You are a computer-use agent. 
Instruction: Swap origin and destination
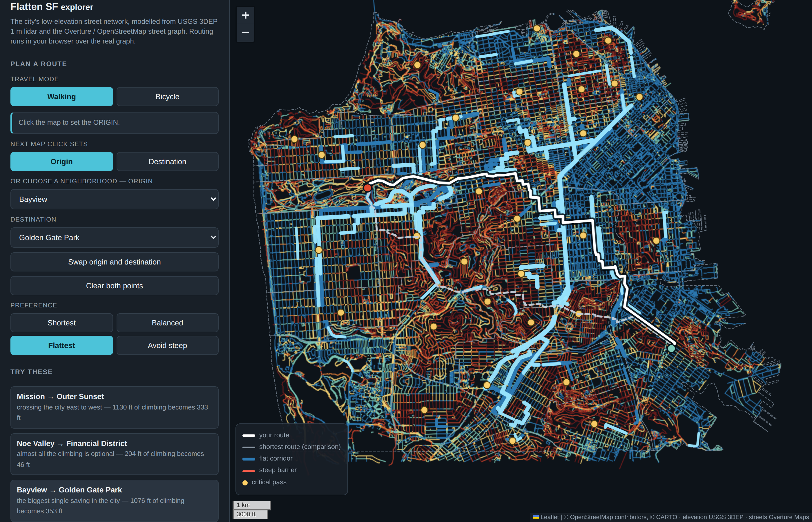(115, 262)
